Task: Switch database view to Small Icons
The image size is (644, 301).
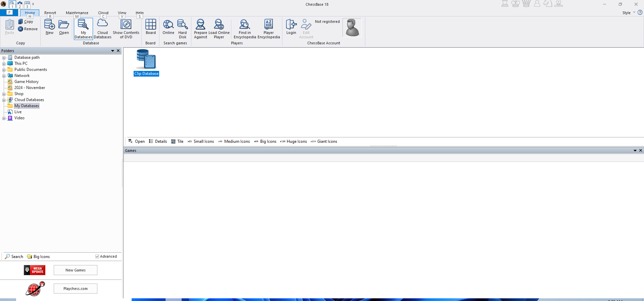Action: (x=201, y=141)
